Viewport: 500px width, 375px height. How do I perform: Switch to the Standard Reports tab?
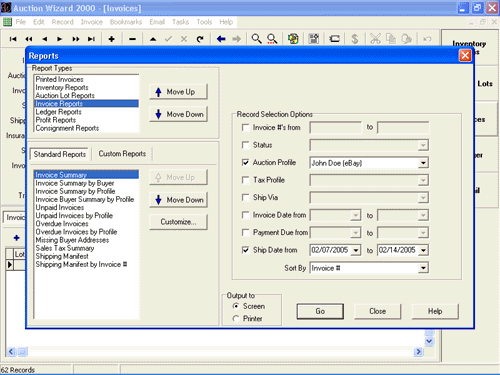pyautogui.click(x=60, y=154)
